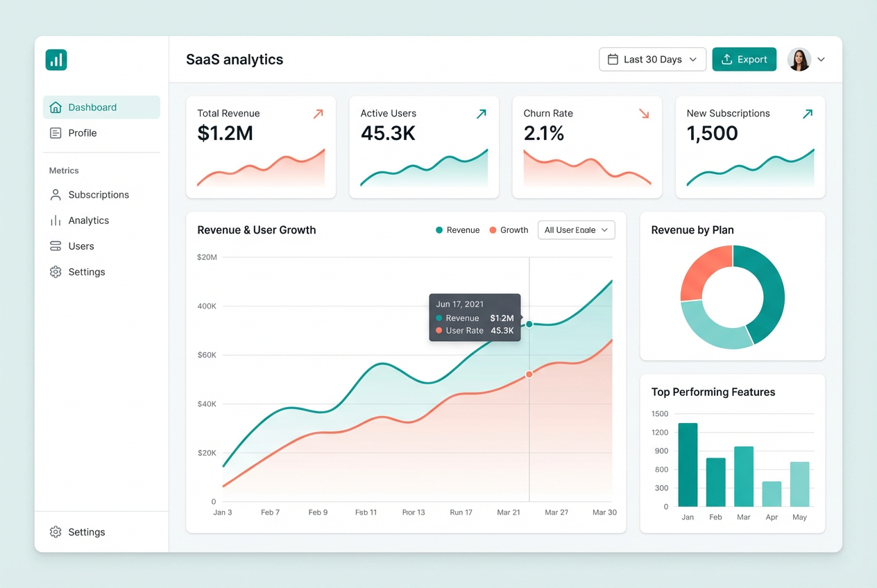Click the gear icon at sidebar bottom
The width and height of the screenshot is (877, 588).
pos(56,532)
